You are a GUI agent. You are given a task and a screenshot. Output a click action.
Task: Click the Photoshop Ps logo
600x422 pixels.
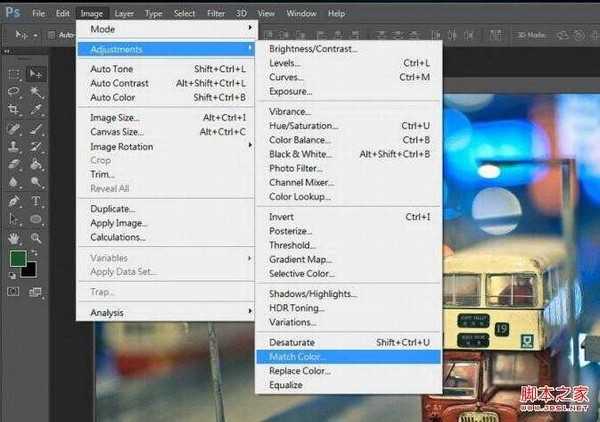13,13
